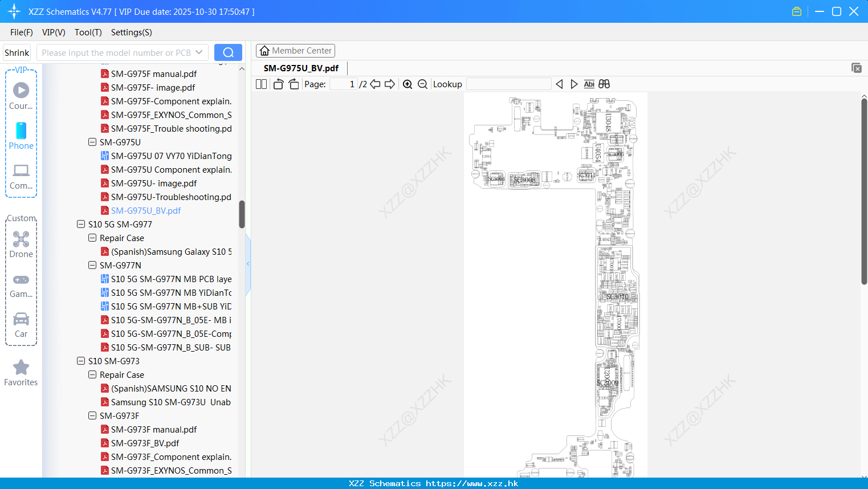This screenshot has width=868, height=489.
Task: Open Member Center
Action: (x=295, y=51)
